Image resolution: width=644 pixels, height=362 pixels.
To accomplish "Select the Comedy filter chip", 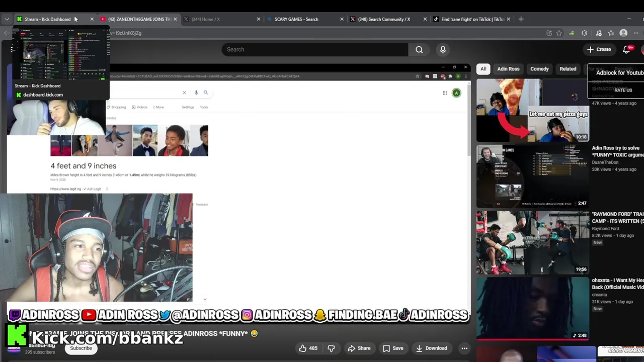I will [x=539, y=69].
